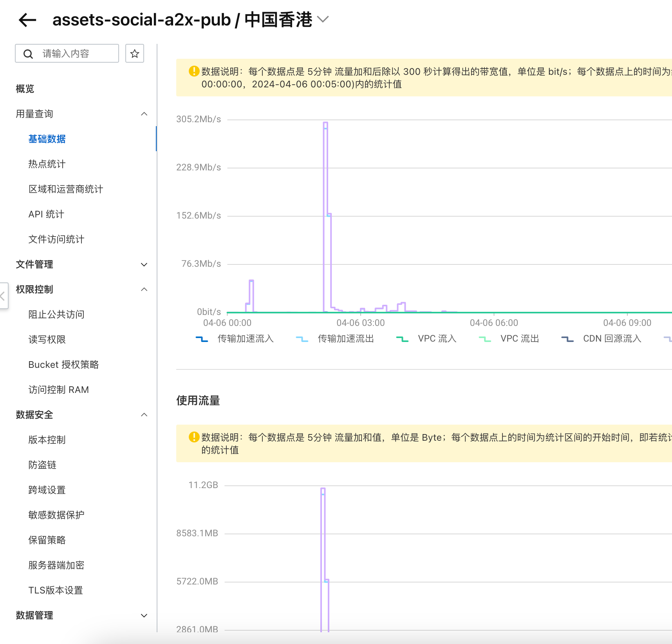Click the star favorite icon
This screenshot has width=672, height=644.
tap(135, 54)
